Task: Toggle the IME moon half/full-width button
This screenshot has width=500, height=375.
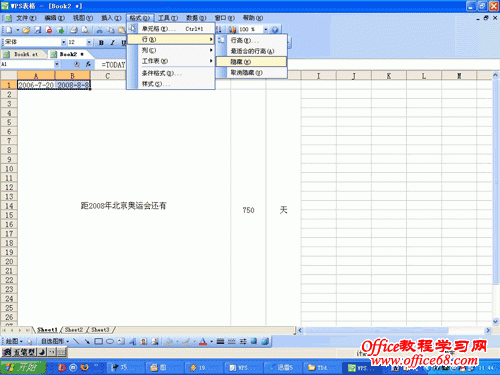Action: click(x=42, y=352)
